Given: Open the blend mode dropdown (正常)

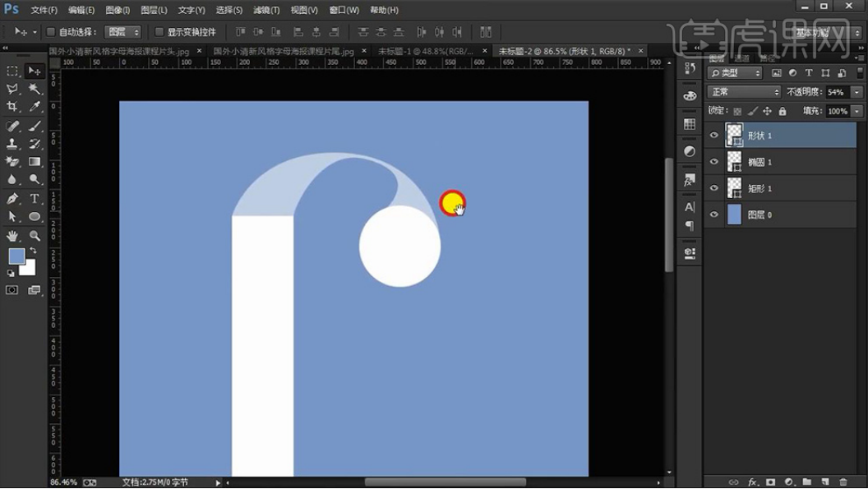Looking at the screenshot, I should click(x=744, y=92).
